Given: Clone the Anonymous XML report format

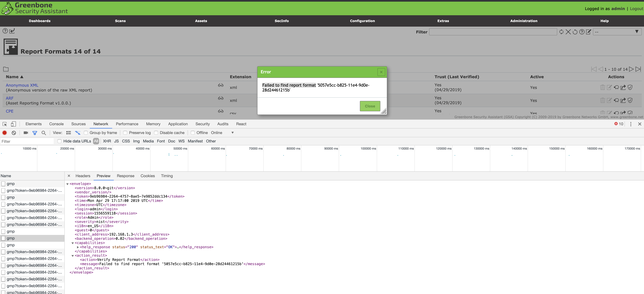Looking at the screenshot, I should coord(617,87).
